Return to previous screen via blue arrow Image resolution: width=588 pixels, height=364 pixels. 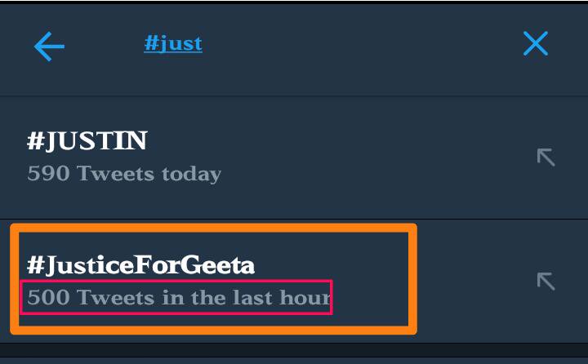pos(49,46)
